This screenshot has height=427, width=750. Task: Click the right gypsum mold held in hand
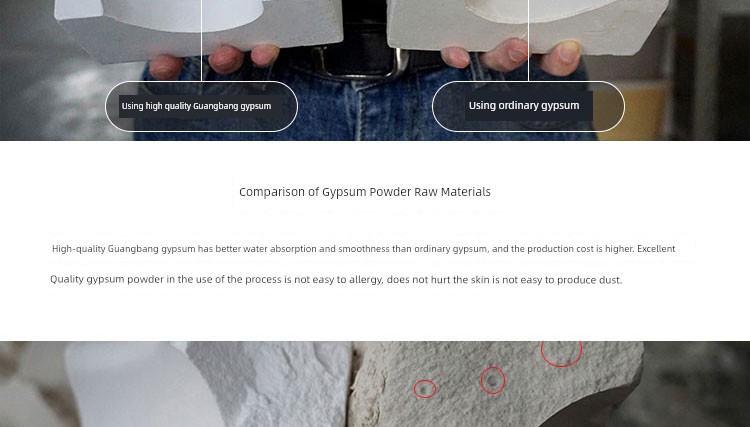(x=526, y=24)
